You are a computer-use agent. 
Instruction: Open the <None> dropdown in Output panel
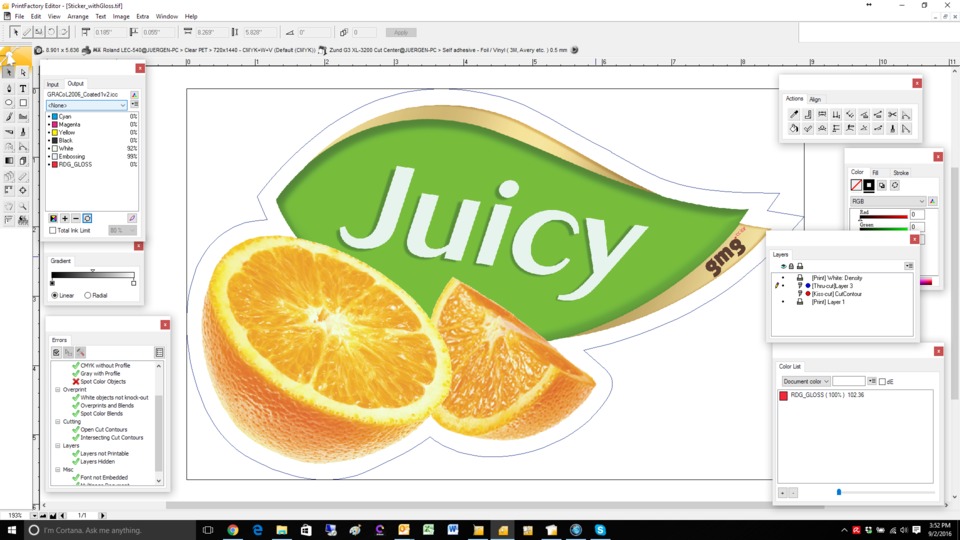pos(86,105)
